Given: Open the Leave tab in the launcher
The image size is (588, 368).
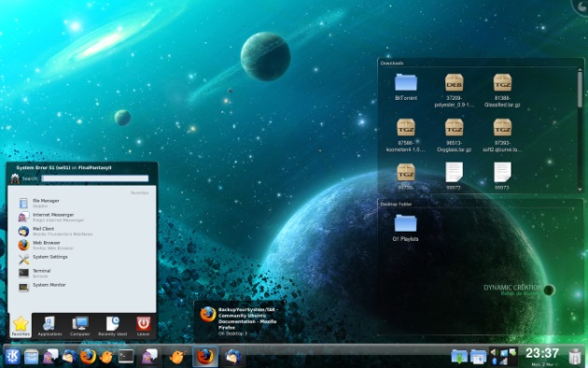Looking at the screenshot, I should coord(143,326).
